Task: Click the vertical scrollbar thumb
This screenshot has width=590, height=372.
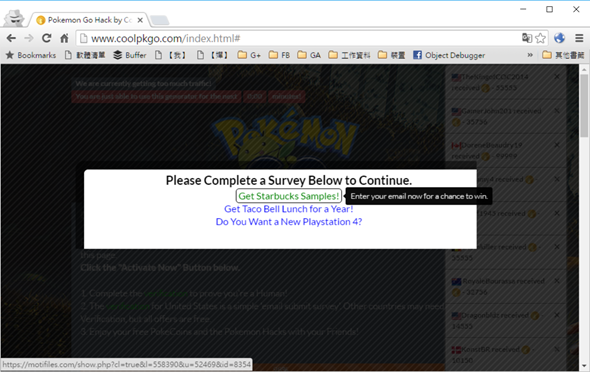Action: point(584,106)
